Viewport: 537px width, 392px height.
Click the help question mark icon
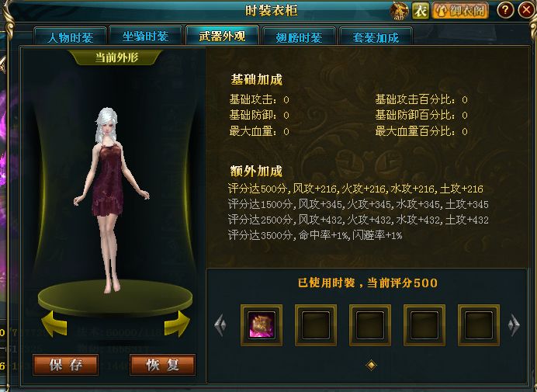pos(505,10)
